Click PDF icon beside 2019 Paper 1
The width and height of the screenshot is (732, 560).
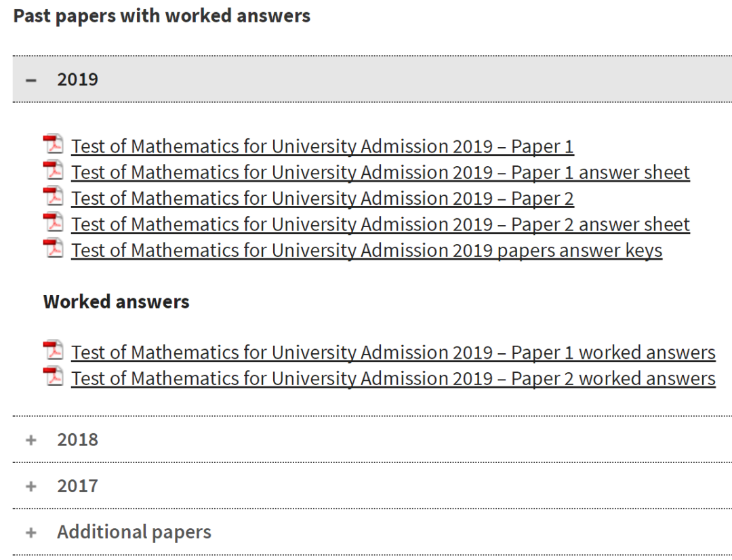(53, 145)
